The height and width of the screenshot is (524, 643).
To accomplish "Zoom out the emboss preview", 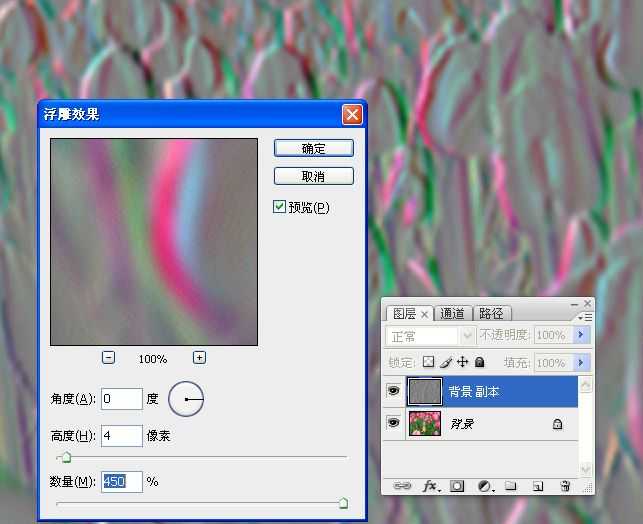I will [x=108, y=358].
